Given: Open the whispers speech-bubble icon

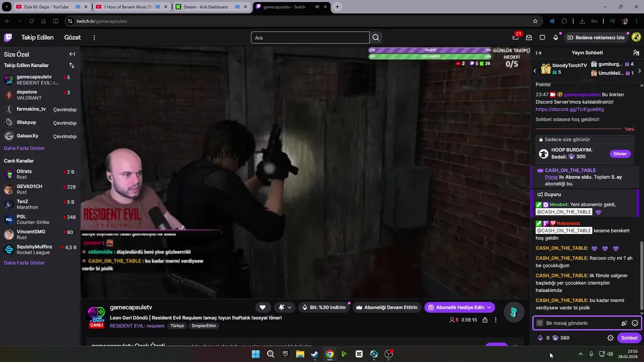Looking at the screenshot, I should click(542, 37).
